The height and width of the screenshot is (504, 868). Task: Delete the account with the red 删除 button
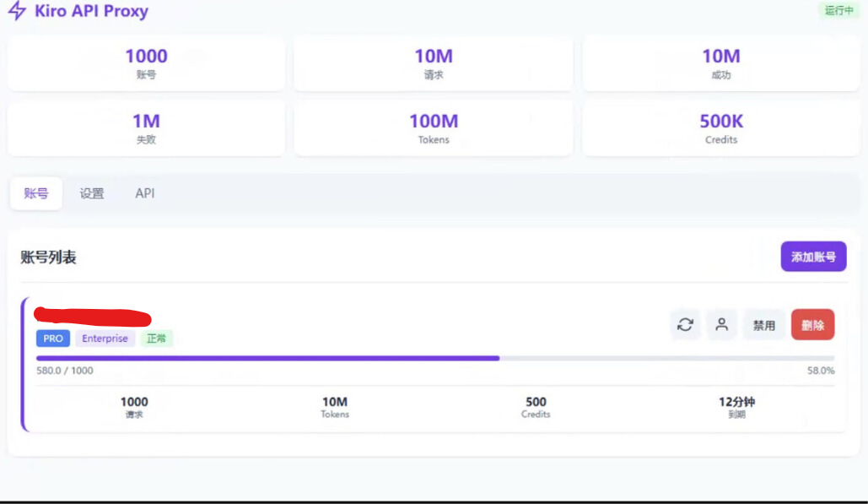(812, 324)
